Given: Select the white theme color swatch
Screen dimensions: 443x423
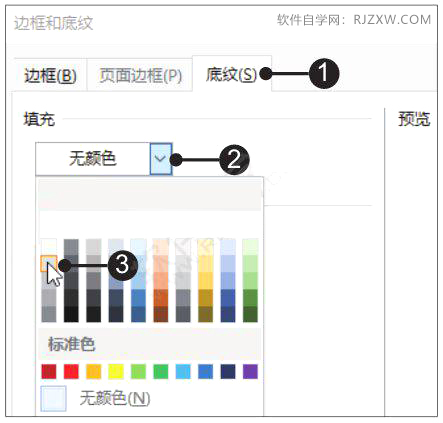Looking at the screenshot, I should pyautogui.click(x=49, y=247).
